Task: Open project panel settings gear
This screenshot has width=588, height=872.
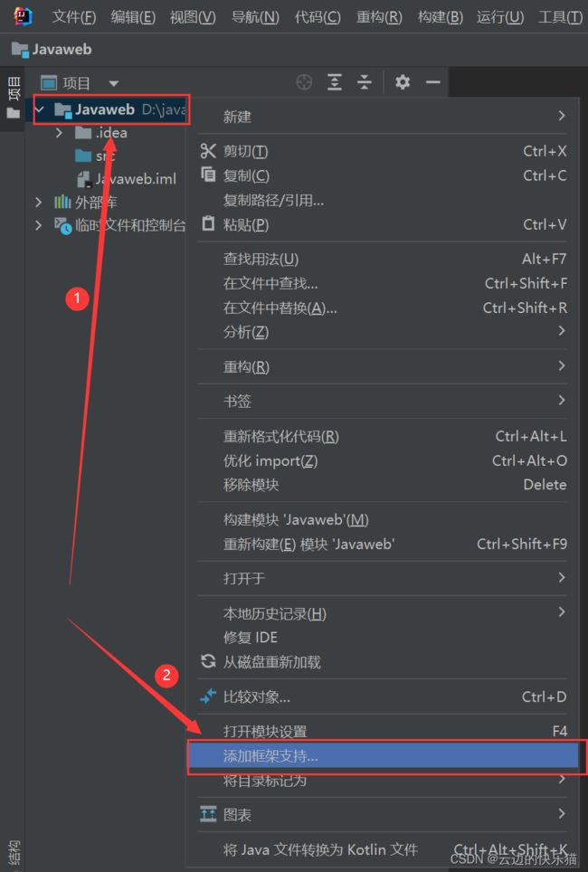Action: click(403, 82)
